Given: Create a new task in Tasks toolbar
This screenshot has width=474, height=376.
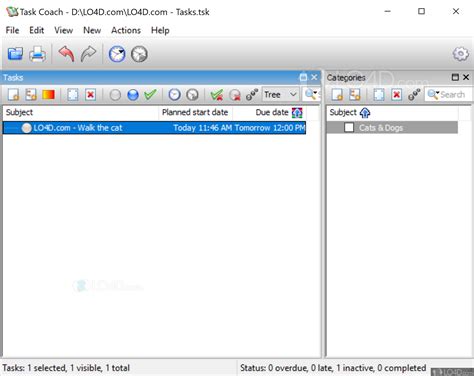Looking at the screenshot, I should point(14,95).
